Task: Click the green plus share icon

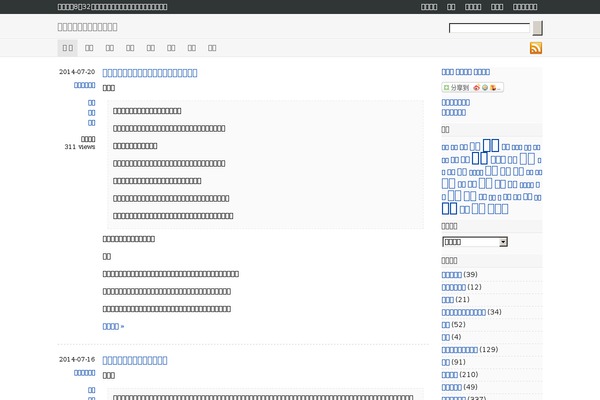Action: 446,88
